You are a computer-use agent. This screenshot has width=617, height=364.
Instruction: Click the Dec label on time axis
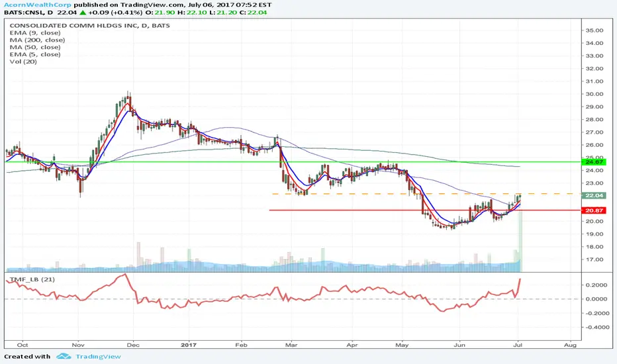pyautogui.click(x=133, y=345)
